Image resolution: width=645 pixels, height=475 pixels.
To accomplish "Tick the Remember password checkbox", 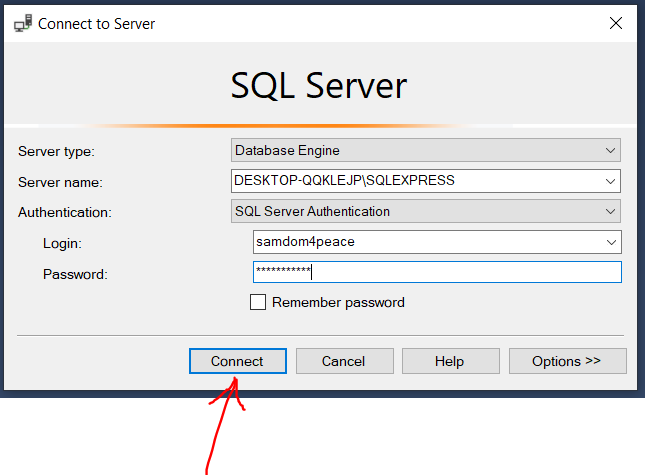I will click(258, 302).
